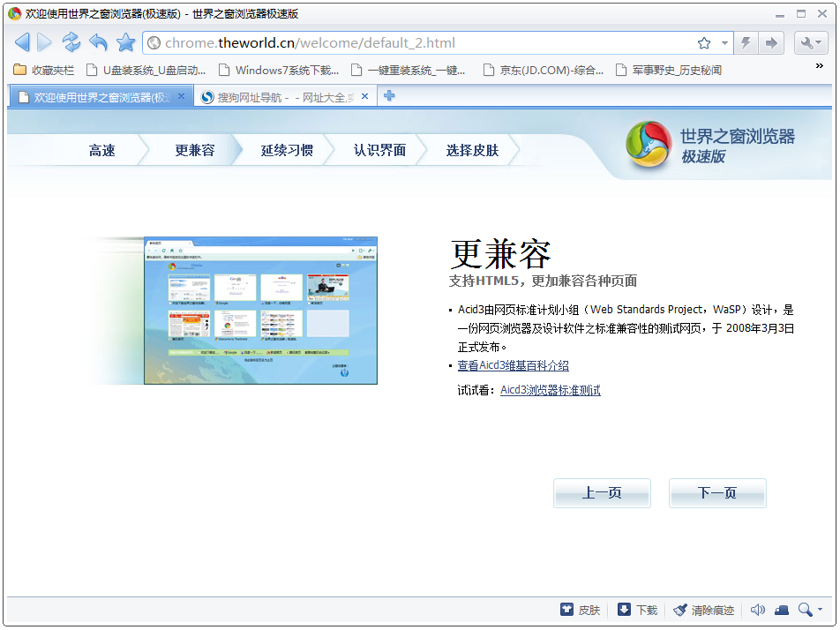Screen dimensions: 840x630
Task: Open the wrench tools menu
Action: click(x=812, y=43)
